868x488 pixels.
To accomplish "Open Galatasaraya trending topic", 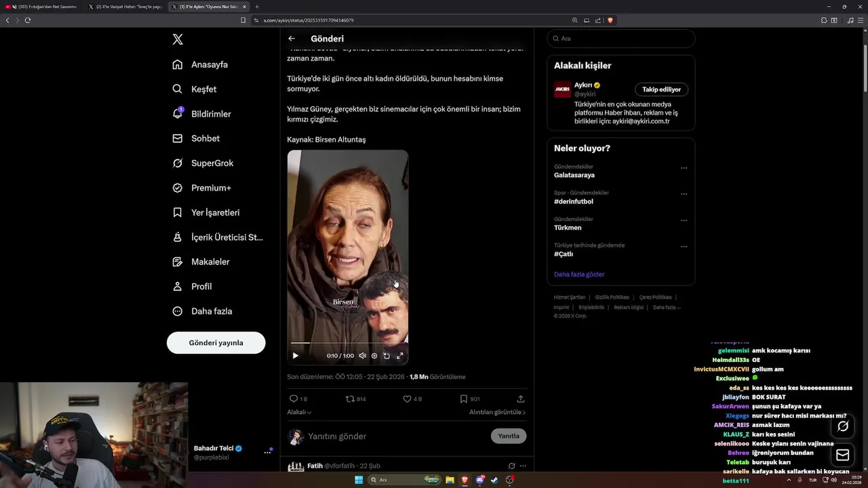I will (x=574, y=175).
